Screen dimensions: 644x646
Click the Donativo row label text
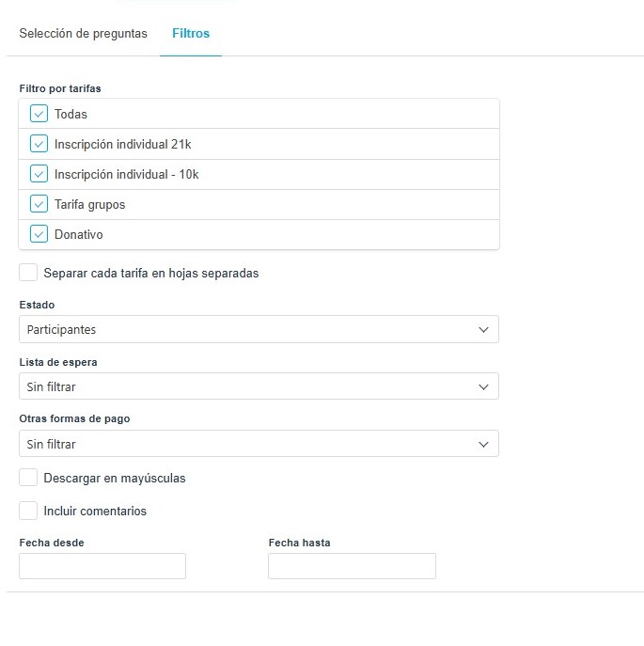click(x=79, y=234)
